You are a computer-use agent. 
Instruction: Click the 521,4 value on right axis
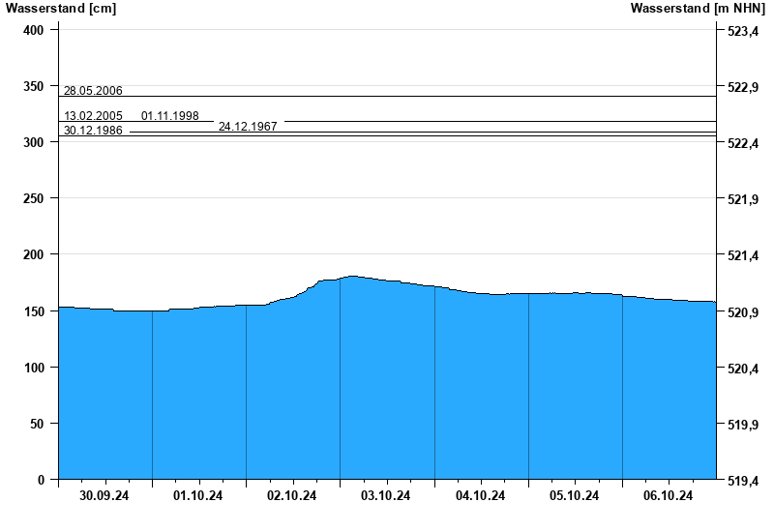pos(742,256)
